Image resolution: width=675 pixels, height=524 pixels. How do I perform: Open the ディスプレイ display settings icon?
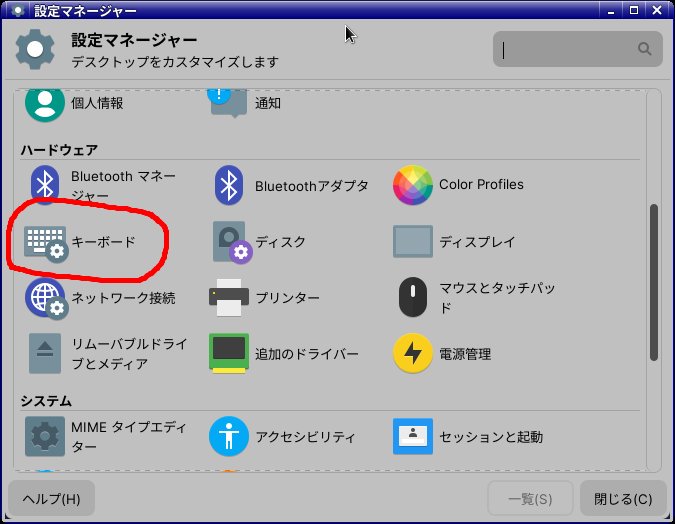point(412,241)
